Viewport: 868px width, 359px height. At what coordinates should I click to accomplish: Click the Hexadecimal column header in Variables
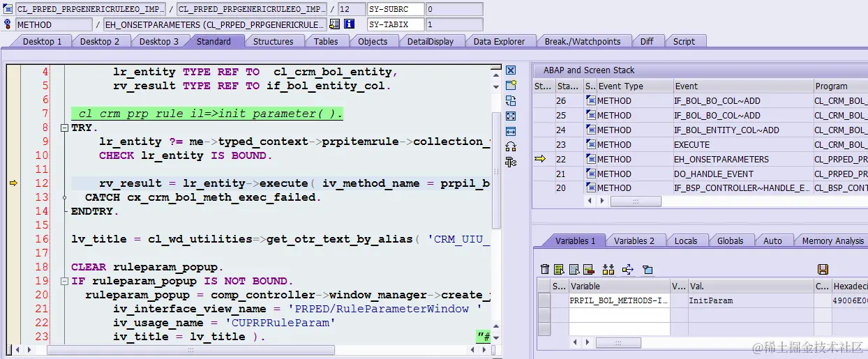(x=850, y=286)
